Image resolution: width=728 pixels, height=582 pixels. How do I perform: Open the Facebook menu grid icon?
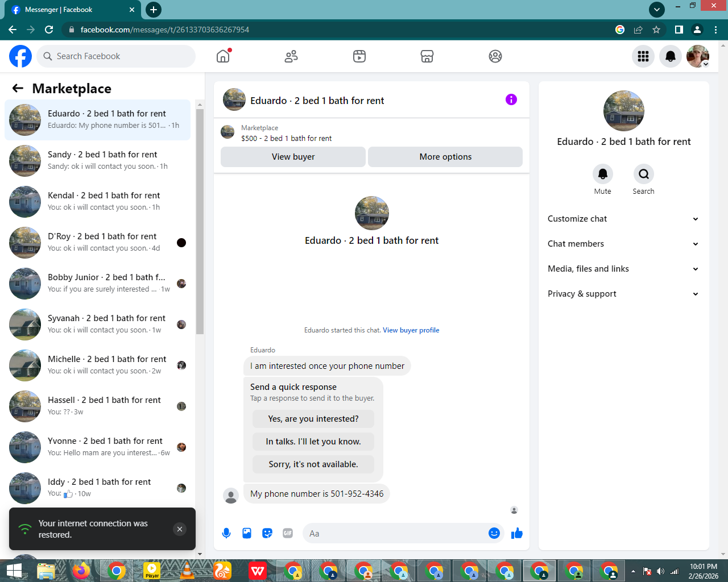click(643, 56)
